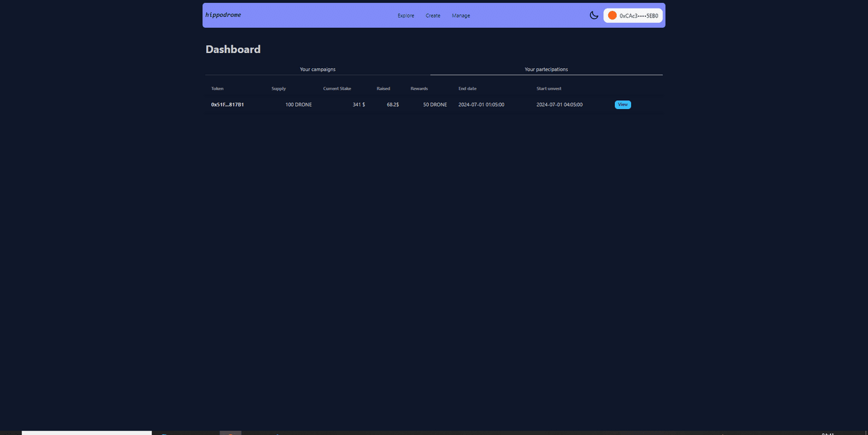Toggle dark mode with the moon icon
The width and height of the screenshot is (868, 435).
pyautogui.click(x=594, y=15)
